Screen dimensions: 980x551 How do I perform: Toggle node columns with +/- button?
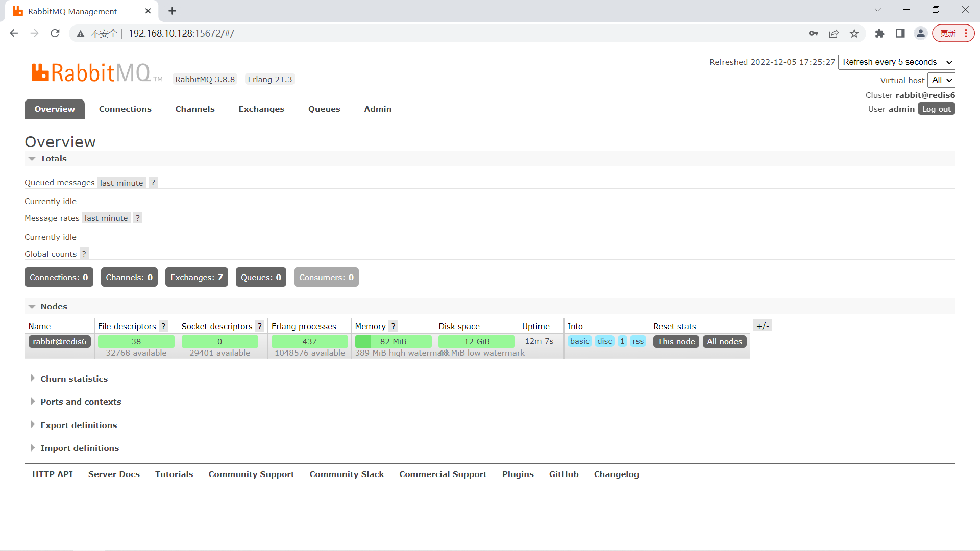763,326
